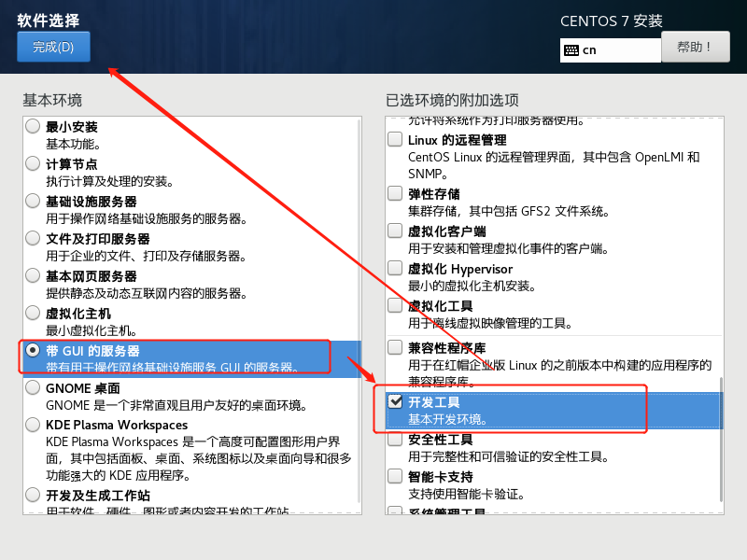Screen dimensions: 747x560
Task: Click text 用于安装和管理虚拟化事件的客户端。
Action: pyautogui.click(x=508, y=248)
